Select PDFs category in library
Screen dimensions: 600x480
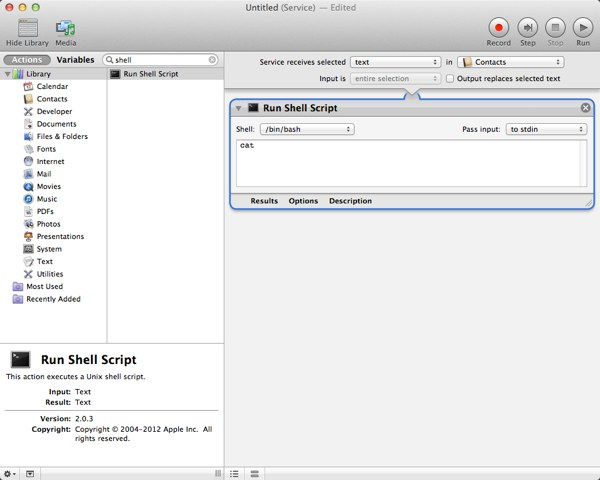pos(39,211)
